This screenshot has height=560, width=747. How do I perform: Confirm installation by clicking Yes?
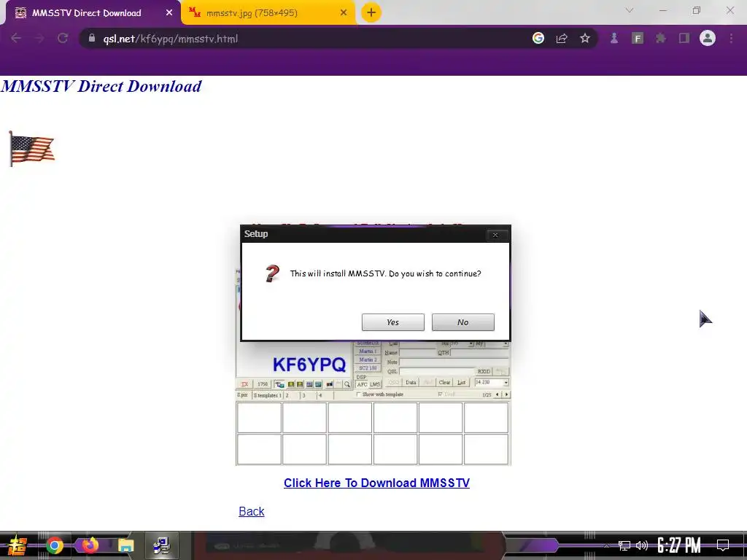(x=392, y=322)
